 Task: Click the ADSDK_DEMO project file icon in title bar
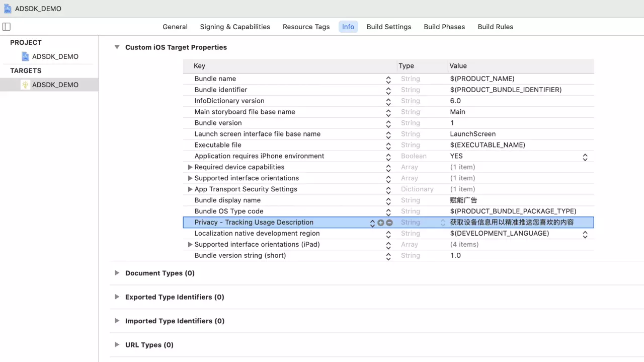[x=8, y=9]
